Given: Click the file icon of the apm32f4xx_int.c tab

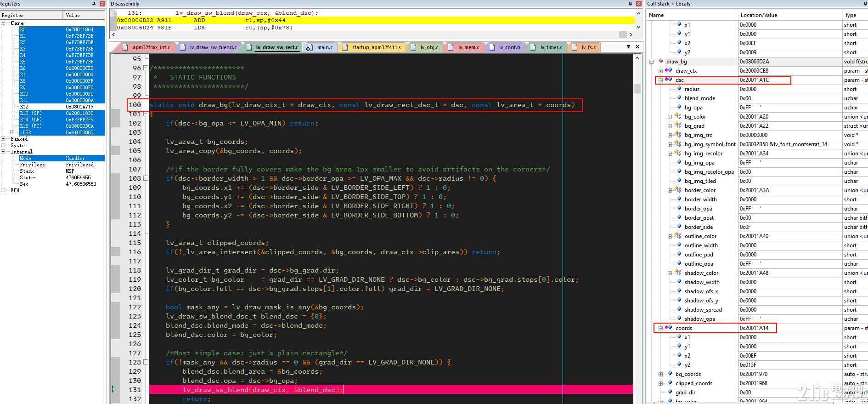Looking at the screenshot, I should pos(125,47).
